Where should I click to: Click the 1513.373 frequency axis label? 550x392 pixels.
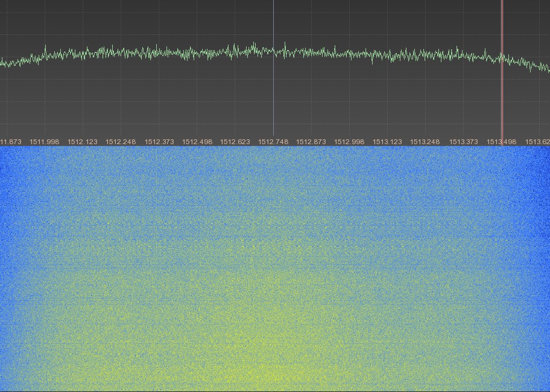(x=464, y=142)
